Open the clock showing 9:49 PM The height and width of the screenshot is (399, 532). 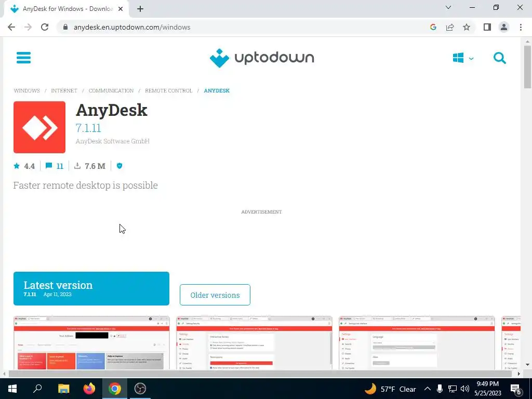[x=487, y=389]
